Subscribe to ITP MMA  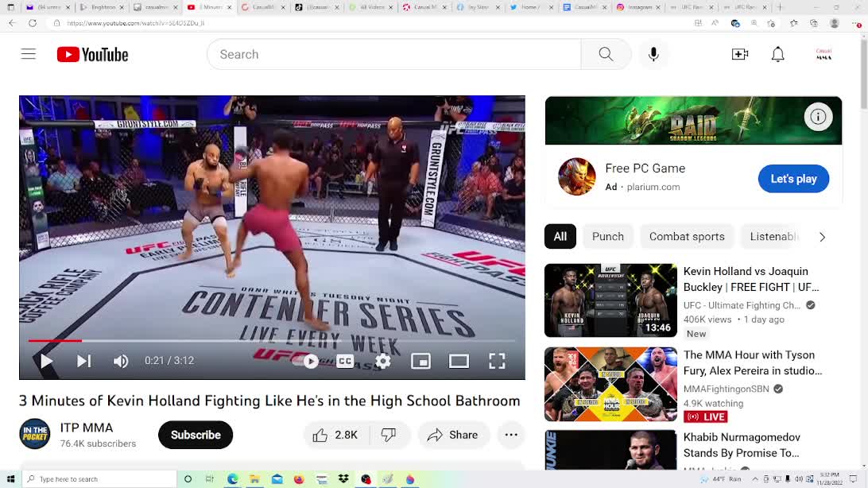pyautogui.click(x=196, y=435)
